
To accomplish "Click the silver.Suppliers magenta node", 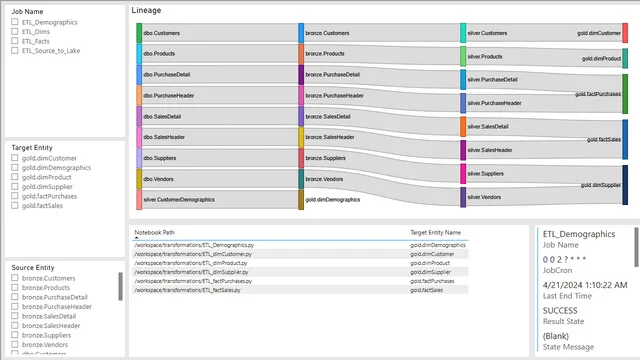I will (x=463, y=173).
